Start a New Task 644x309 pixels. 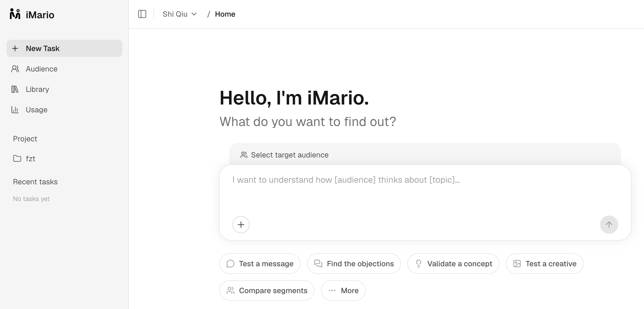click(x=64, y=48)
